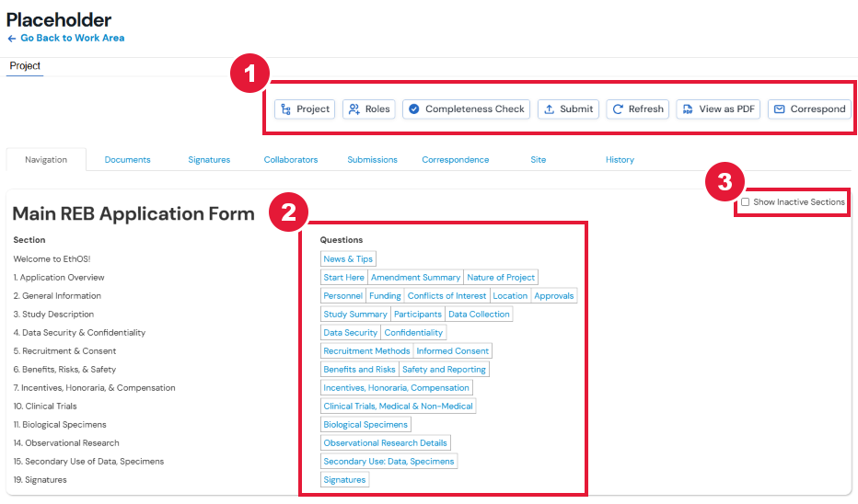The image size is (858, 504).
Task: Open Secondary Use: Data, Specimens link
Action: click(388, 462)
